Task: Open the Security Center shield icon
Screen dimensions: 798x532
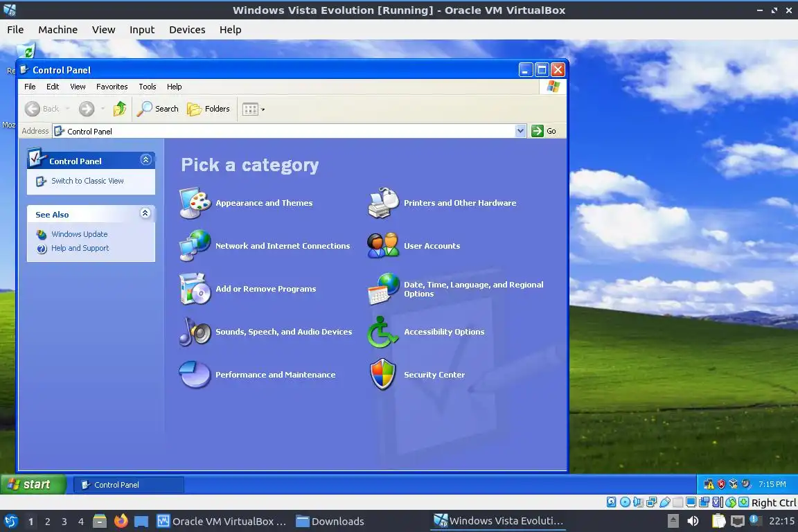Action: pyautogui.click(x=382, y=374)
